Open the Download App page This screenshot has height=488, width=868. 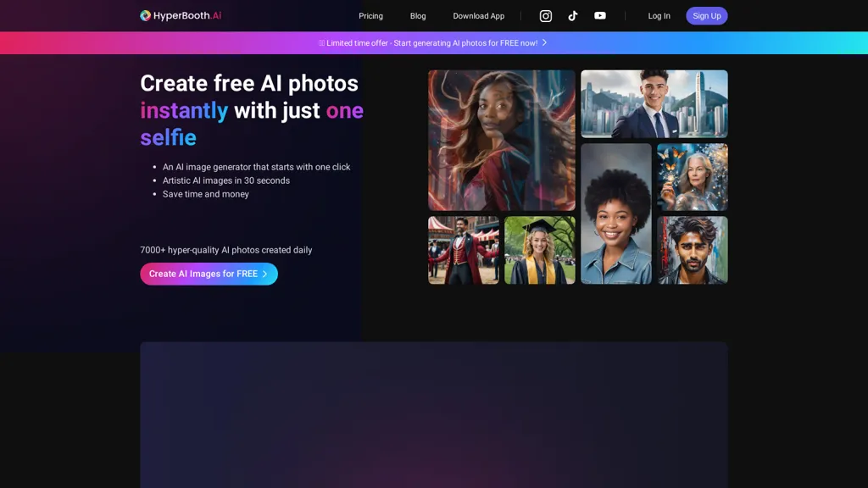(478, 16)
